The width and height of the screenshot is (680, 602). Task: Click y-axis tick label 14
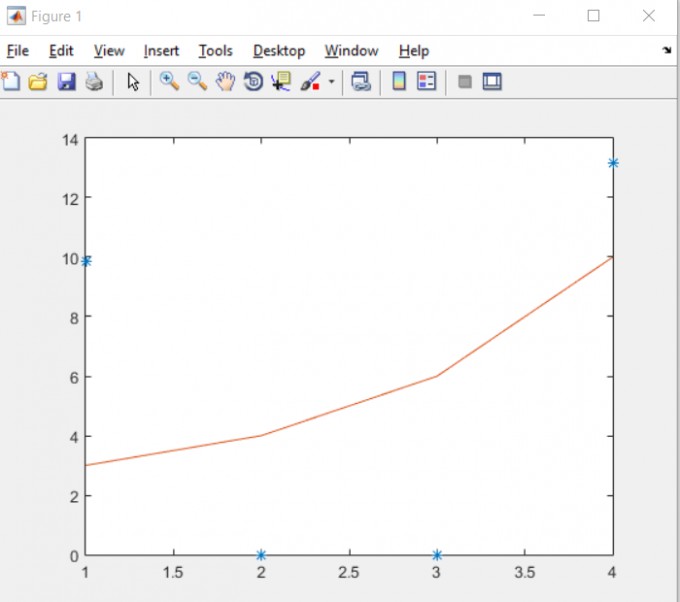tap(70, 140)
